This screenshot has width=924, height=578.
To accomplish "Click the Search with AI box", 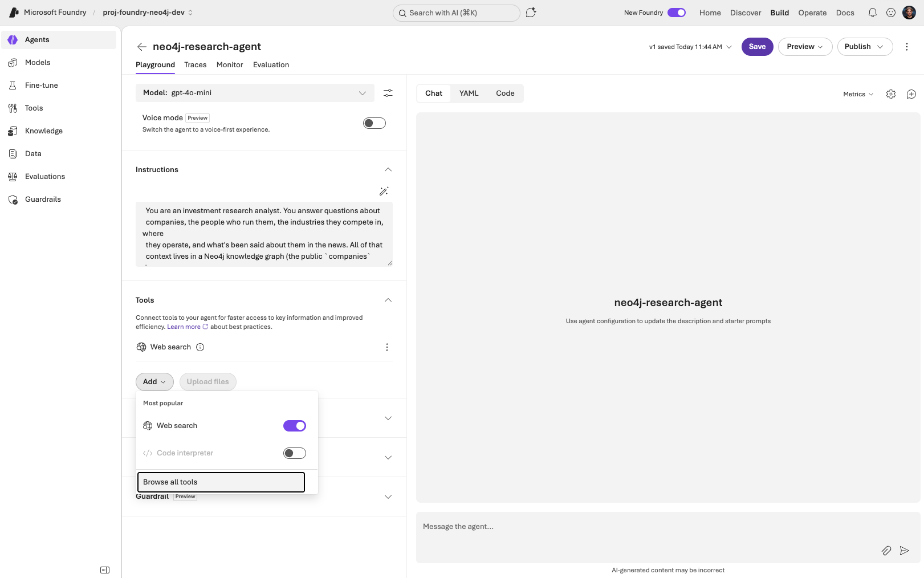I will [457, 13].
